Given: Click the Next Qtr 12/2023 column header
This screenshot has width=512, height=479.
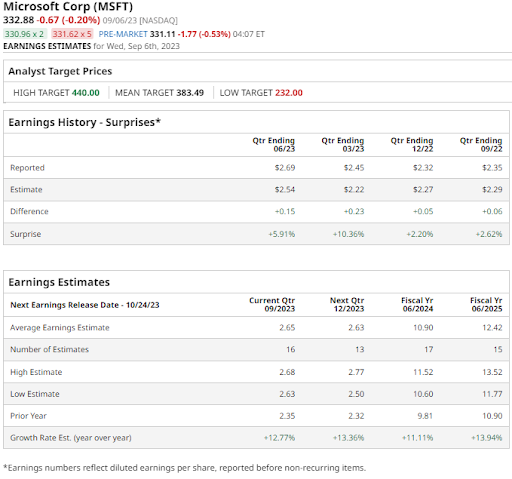Looking at the screenshot, I should [x=347, y=305].
